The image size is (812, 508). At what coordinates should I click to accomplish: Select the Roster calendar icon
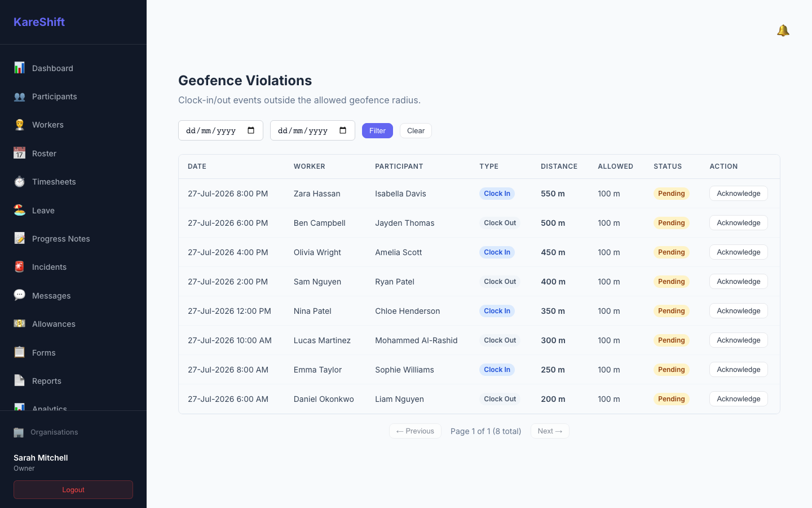(x=19, y=153)
